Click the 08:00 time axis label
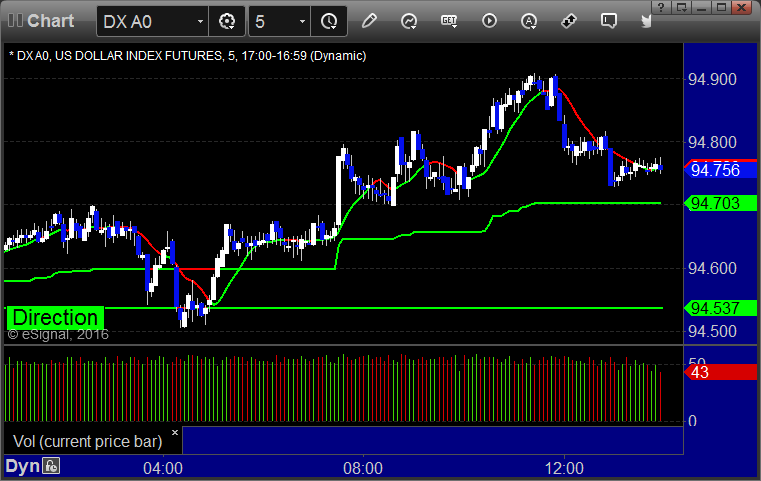The height and width of the screenshot is (481, 761). click(363, 468)
